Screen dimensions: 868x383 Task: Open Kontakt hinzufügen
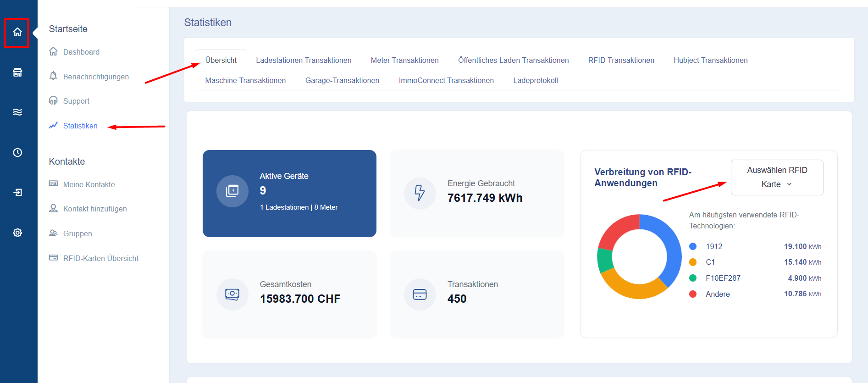tap(95, 209)
